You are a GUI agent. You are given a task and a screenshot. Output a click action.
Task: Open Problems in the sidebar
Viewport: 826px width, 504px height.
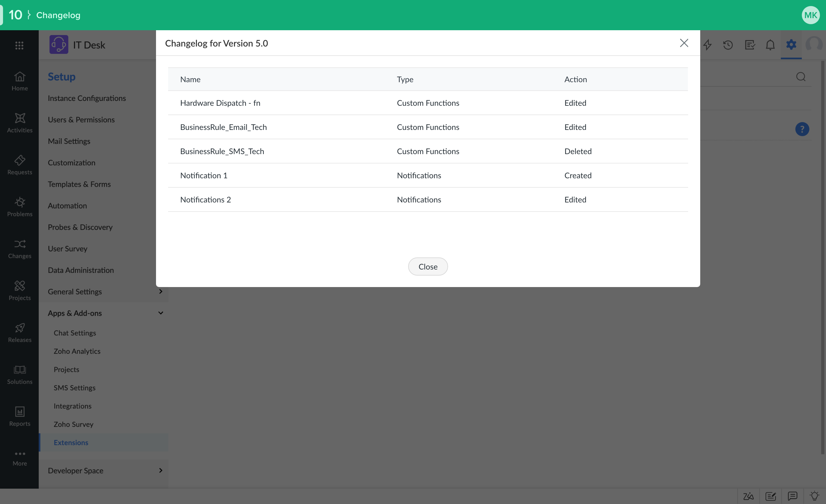pos(19,206)
